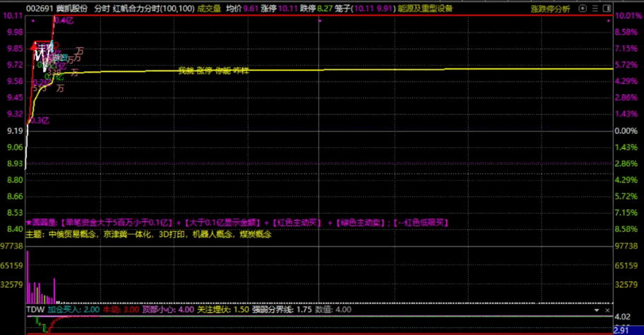Screen dimensions: 644x335
Task: Click the 强弱分界线 indicator label
Action: click(271, 310)
